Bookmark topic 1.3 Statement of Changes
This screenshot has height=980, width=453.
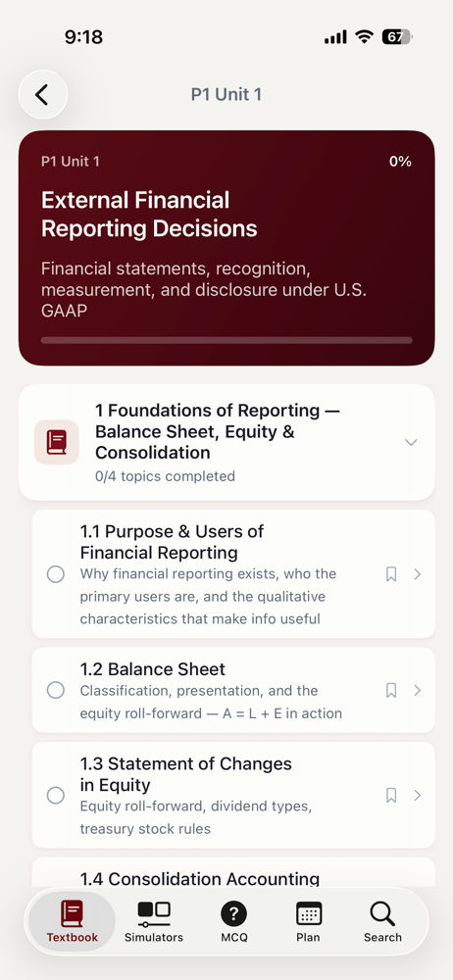pos(391,795)
